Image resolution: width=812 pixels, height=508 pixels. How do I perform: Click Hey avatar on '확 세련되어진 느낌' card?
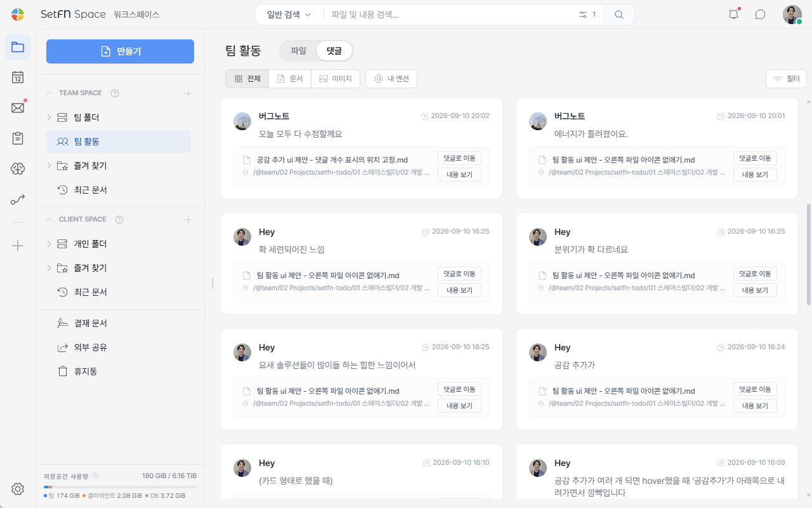tap(242, 237)
